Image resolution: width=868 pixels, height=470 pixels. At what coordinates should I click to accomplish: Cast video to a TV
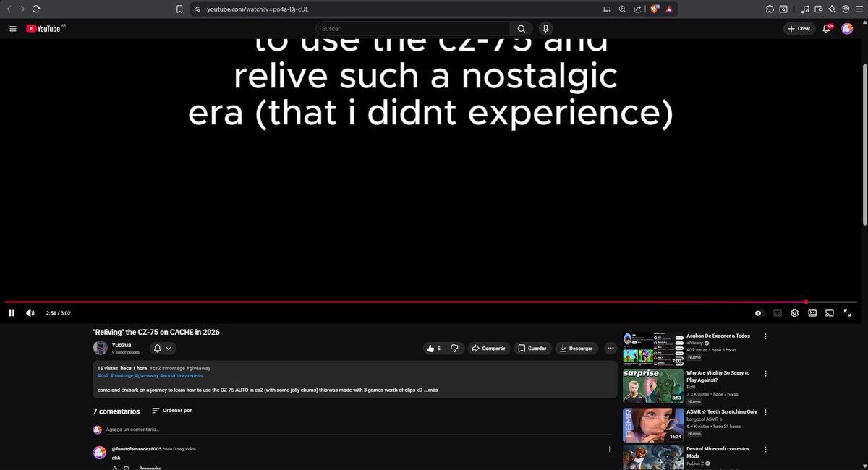tap(830, 313)
